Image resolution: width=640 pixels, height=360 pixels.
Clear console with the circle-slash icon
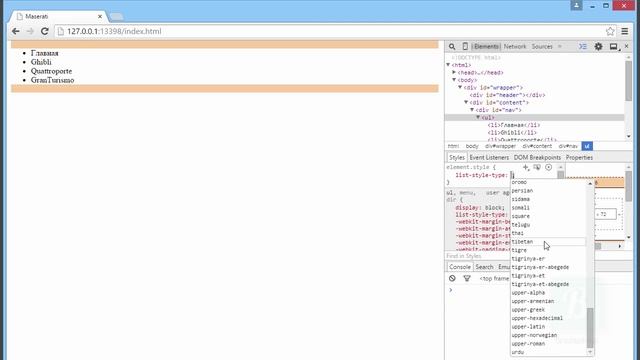tap(452, 278)
